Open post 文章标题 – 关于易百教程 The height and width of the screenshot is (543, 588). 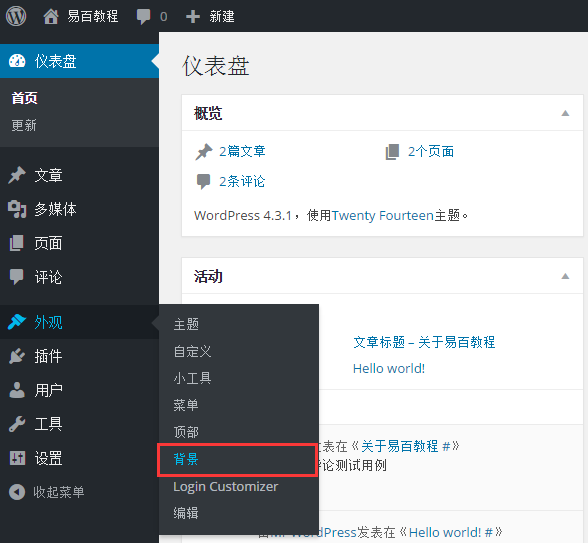pyautogui.click(x=424, y=342)
